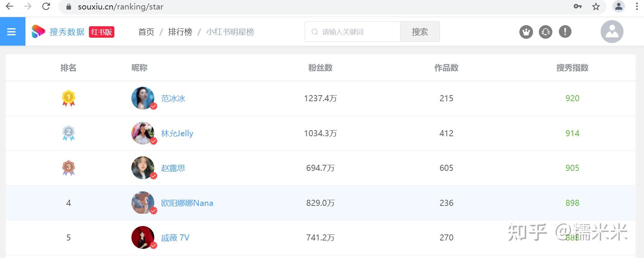
Task: Open 林允Jelly profile link
Action: click(177, 134)
